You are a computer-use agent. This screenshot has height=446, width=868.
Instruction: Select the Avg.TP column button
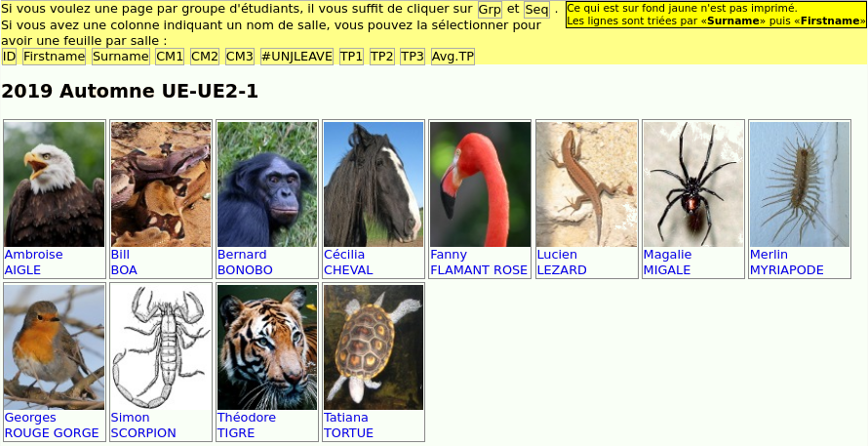click(x=453, y=57)
